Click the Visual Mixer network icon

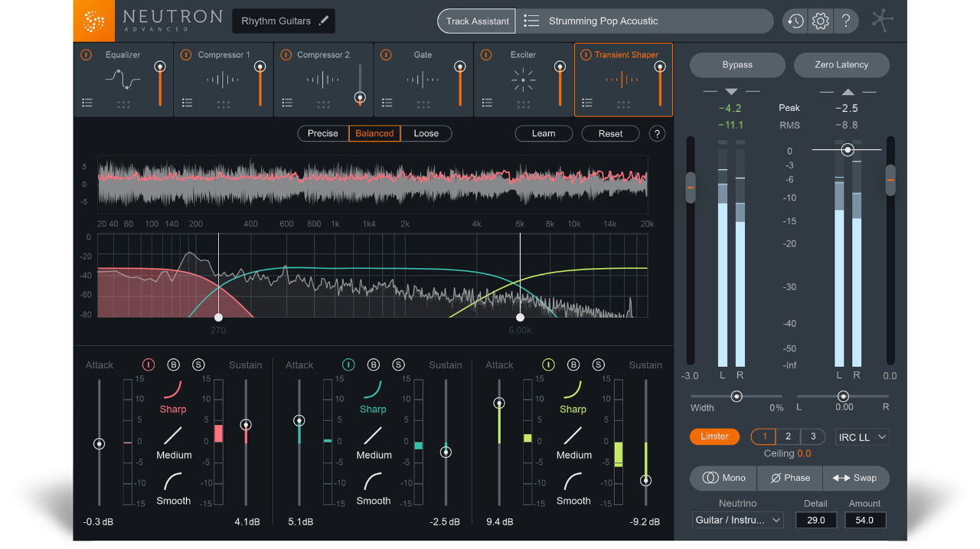[883, 21]
